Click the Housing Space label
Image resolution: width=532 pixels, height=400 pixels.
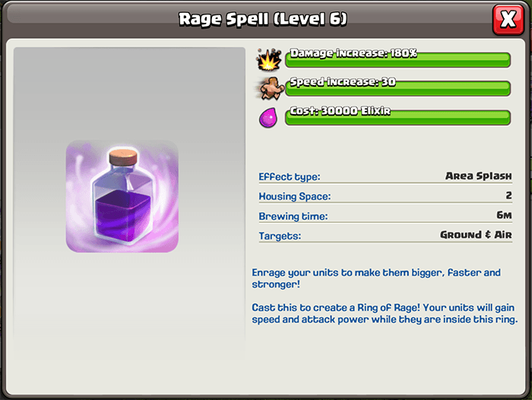pyautogui.click(x=295, y=196)
